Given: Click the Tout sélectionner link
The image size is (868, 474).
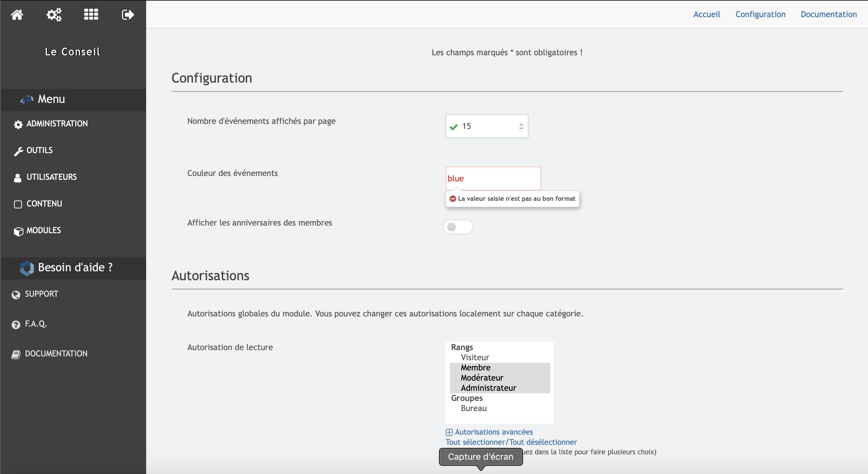Looking at the screenshot, I should coord(475,442).
